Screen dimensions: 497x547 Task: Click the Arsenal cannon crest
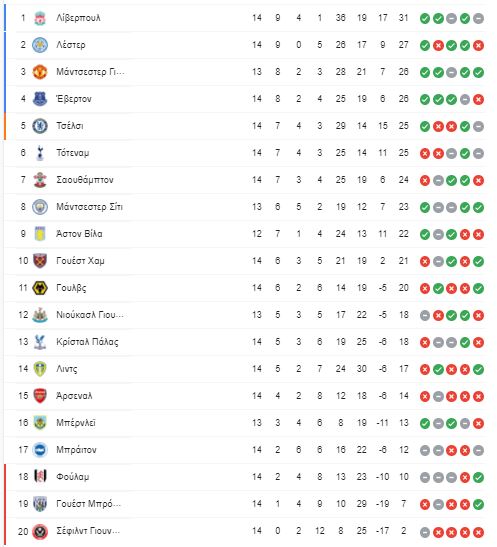40,396
